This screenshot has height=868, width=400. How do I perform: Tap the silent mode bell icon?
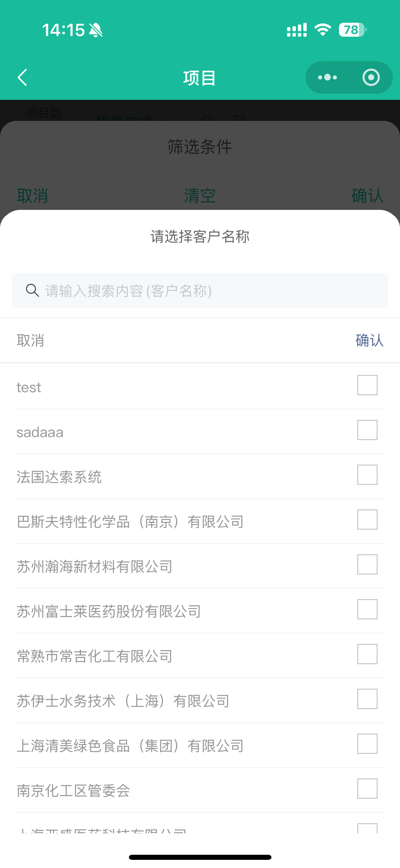[96, 30]
